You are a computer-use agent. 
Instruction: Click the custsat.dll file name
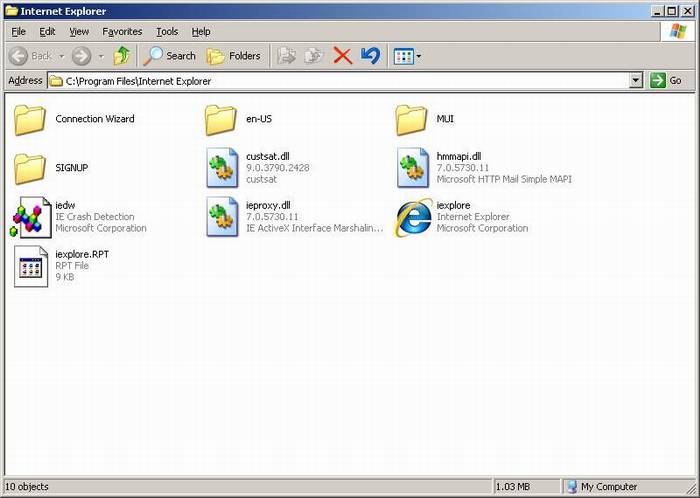tap(267, 156)
